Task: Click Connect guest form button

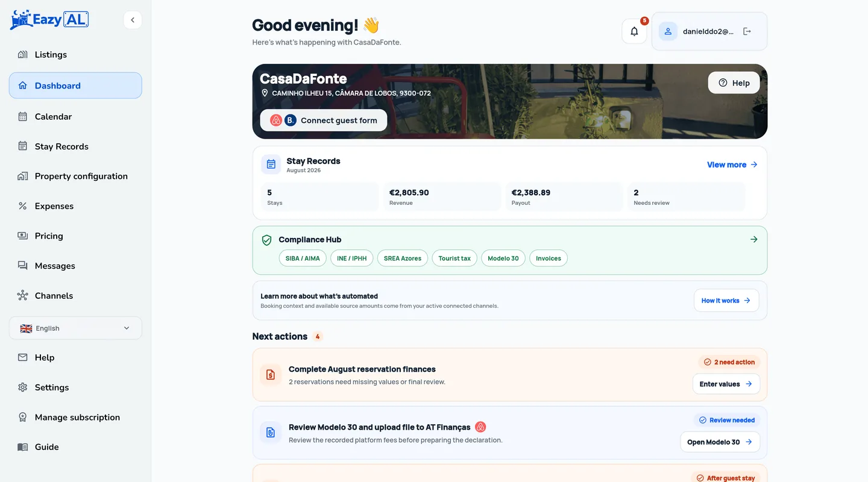Action: point(323,120)
